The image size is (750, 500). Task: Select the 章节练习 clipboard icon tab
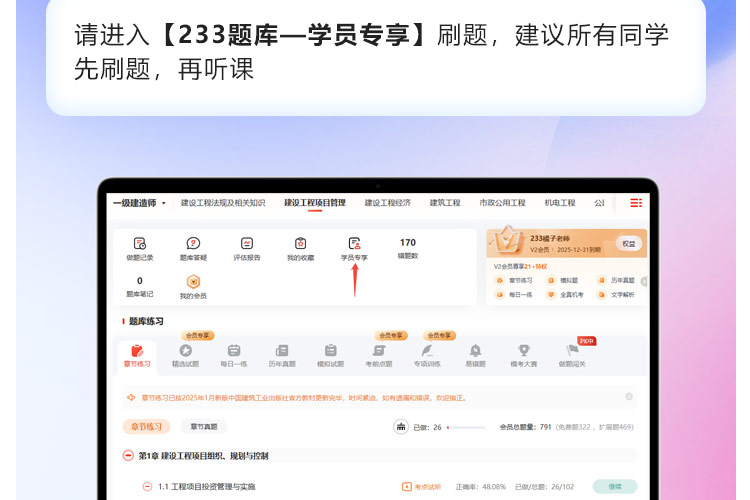(x=137, y=351)
